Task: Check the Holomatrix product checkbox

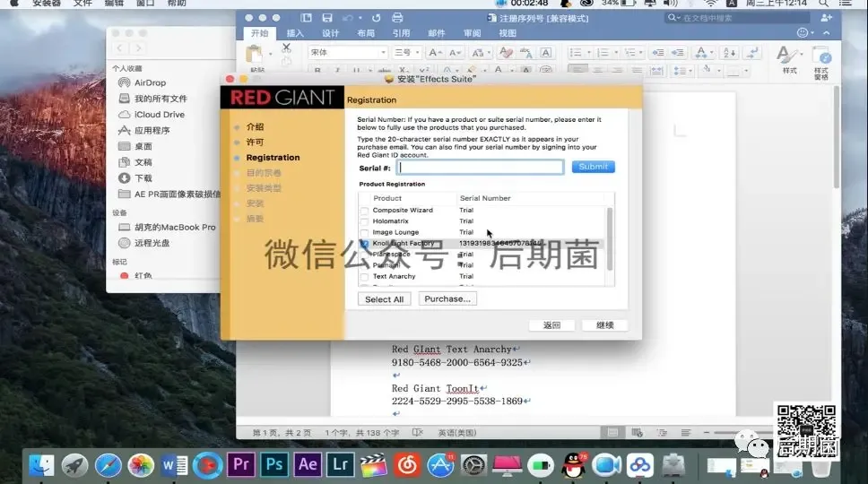Action: [x=364, y=221]
